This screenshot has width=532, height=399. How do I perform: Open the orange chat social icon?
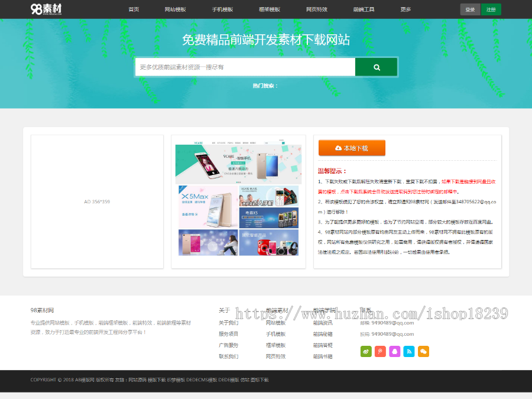(423, 351)
